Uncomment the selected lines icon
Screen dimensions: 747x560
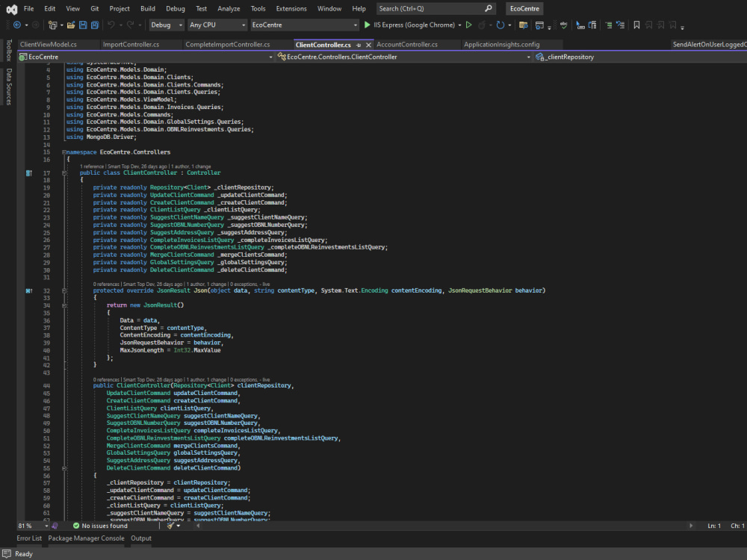pyautogui.click(x=620, y=25)
